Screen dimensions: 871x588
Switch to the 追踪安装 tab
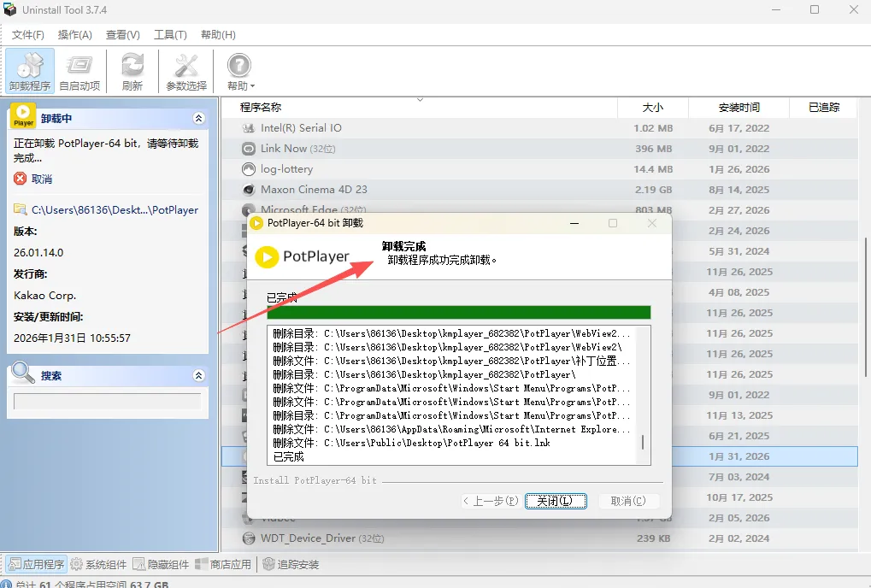point(291,565)
